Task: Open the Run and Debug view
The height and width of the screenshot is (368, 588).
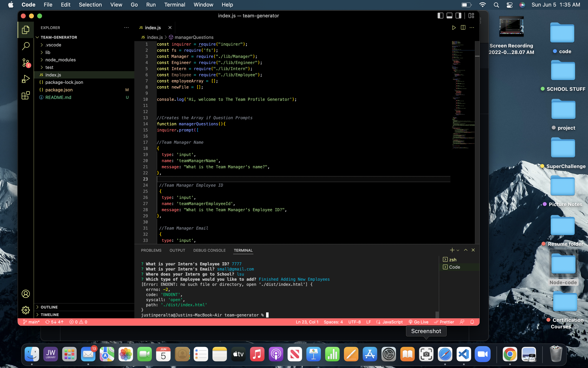Action: [26, 79]
